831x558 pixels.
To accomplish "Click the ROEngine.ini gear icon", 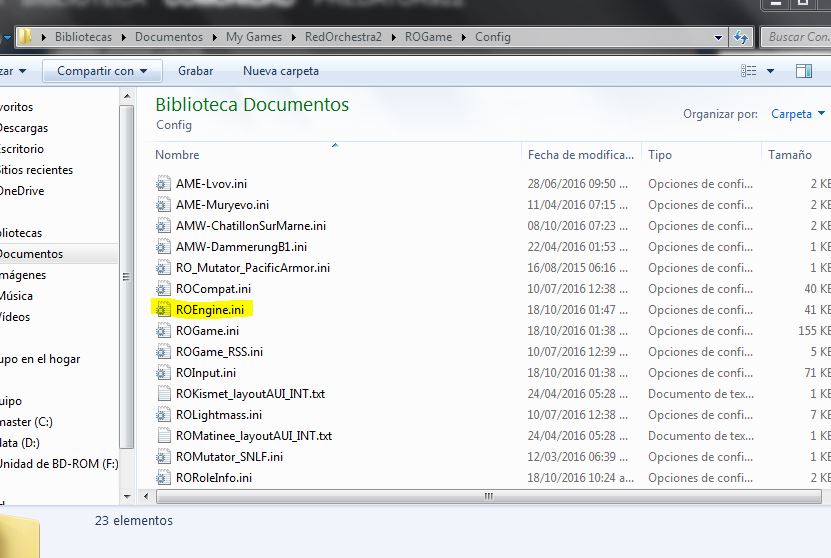I will coord(163,309).
